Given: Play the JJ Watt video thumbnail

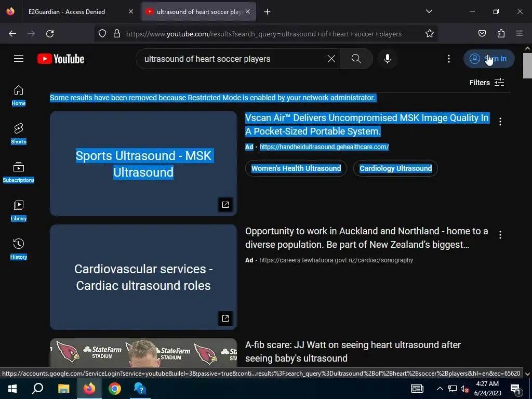Looking at the screenshot, I should [x=143, y=353].
